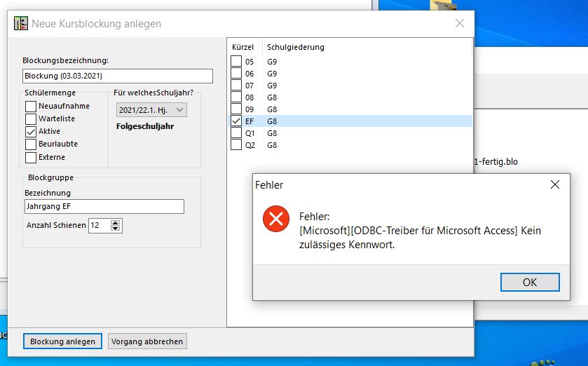Click the Blockungsbezeichnung text field
Image resolution: width=588 pixels, height=366 pixels.
click(117, 76)
